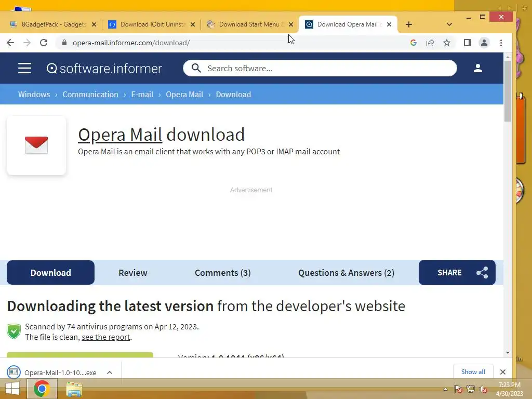Screen dimensions: 532x399
Task: Click the software.informer logo
Action: (104, 69)
